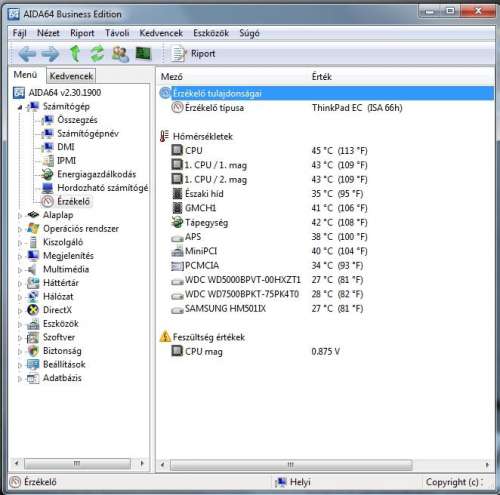The image size is (500, 495).
Task: Select the Északi híd temperature row
Action: click(326, 194)
